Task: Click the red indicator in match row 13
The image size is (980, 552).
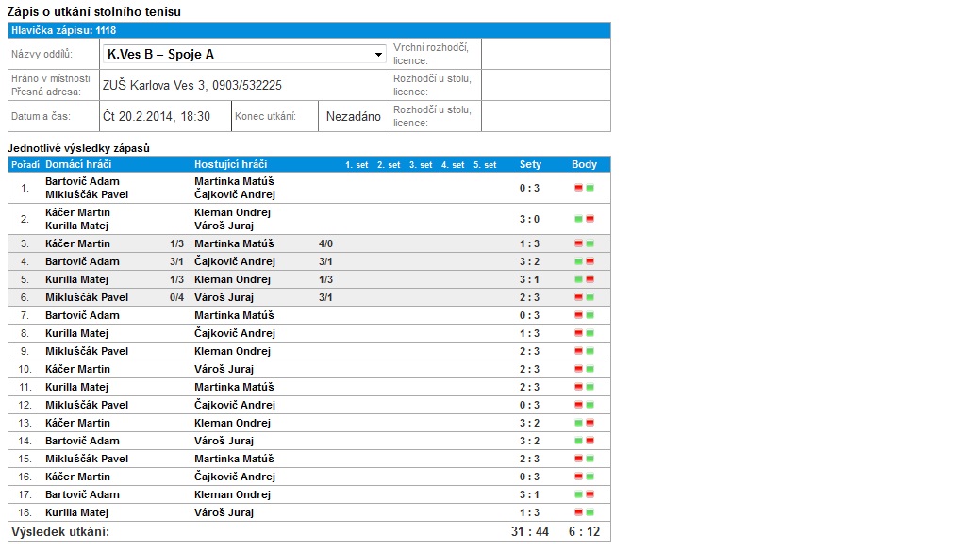Action: click(x=590, y=423)
